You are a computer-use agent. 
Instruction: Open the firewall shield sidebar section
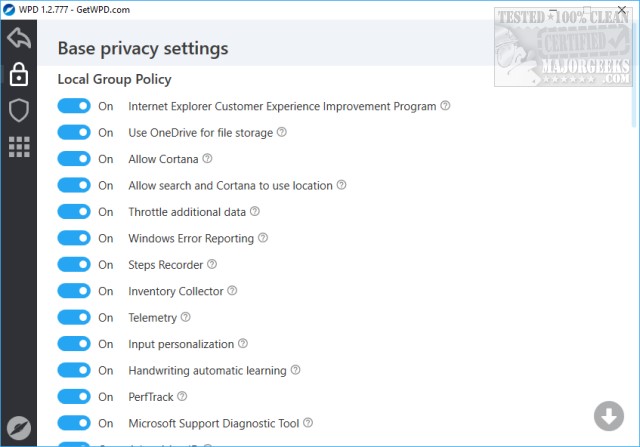[x=18, y=111]
